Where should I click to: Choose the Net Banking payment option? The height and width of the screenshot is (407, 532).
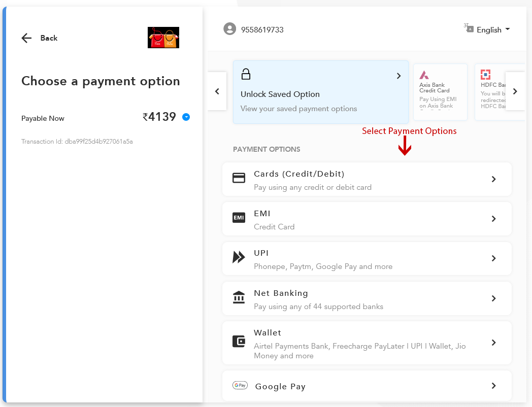tap(367, 298)
